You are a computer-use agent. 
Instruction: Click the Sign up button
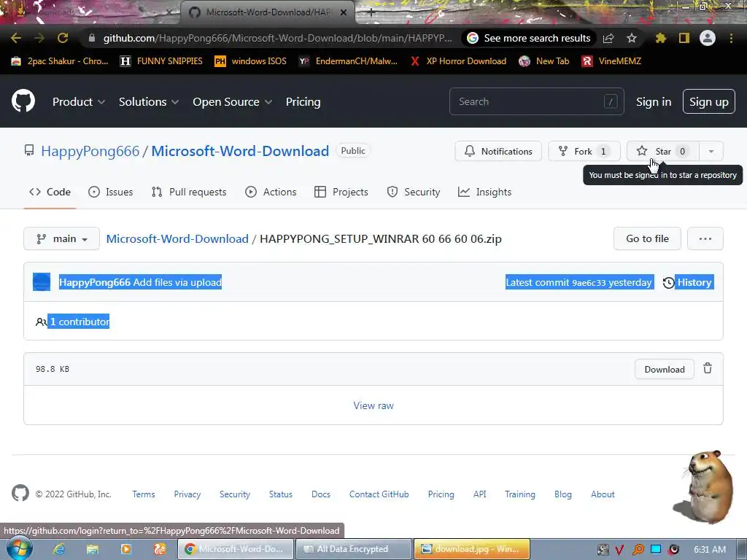708,101
